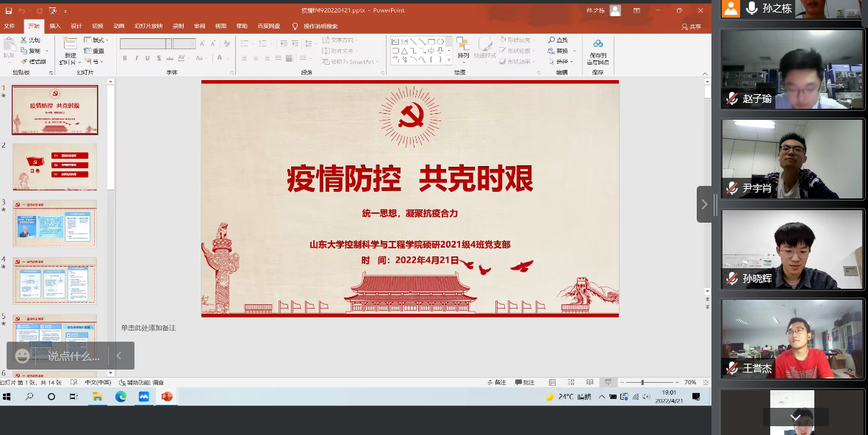Toggle 赵子瑜's muted microphone icon
The height and width of the screenshot is (435, 868).
(731, 98)
